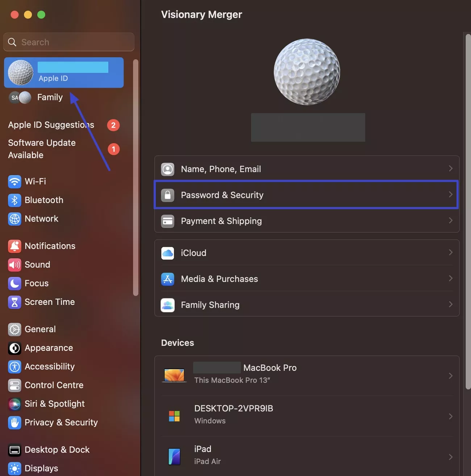Select the Bluetooth icon in sidebar
This screenshot has width=471, height=476.
tap(14, 200)
